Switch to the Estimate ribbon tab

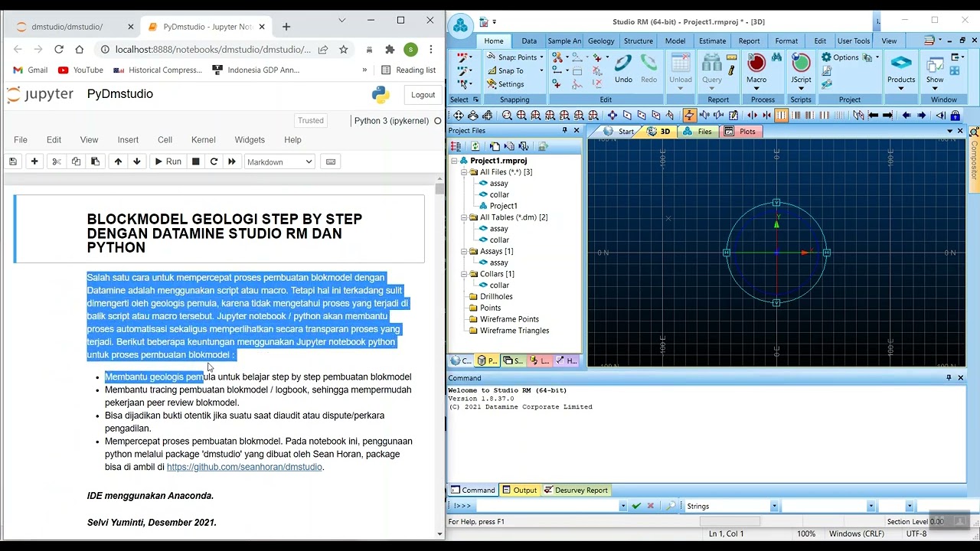point(712,41)
